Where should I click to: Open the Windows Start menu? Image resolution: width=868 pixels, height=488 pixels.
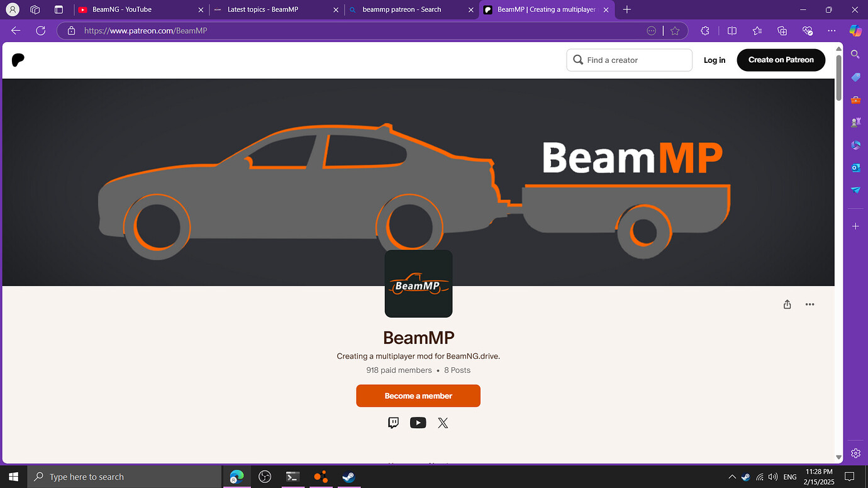pos(14,477)
